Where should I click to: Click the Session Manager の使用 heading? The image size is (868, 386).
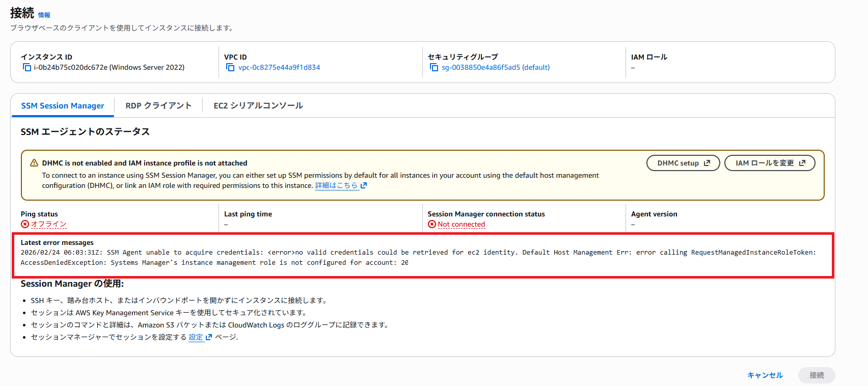coord(72,284)
